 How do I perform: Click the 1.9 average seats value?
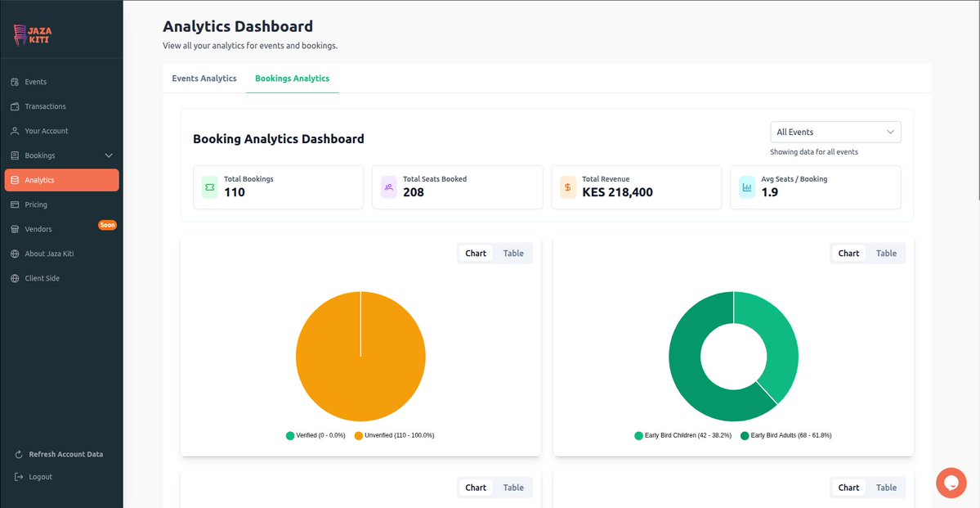coord(769,193)
